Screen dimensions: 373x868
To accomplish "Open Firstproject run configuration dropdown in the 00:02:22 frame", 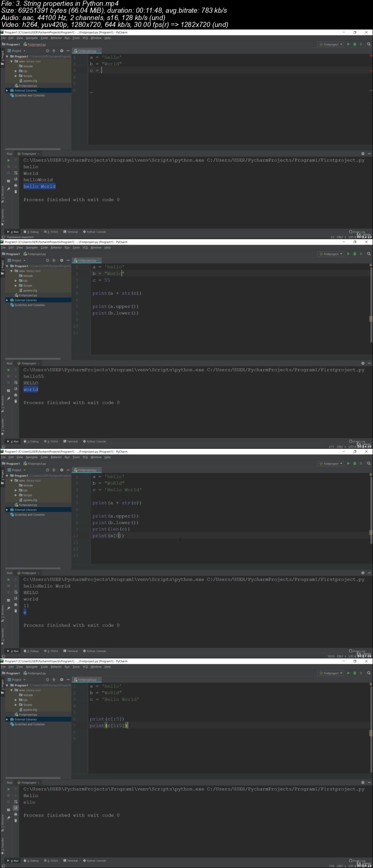I will 331,44.
